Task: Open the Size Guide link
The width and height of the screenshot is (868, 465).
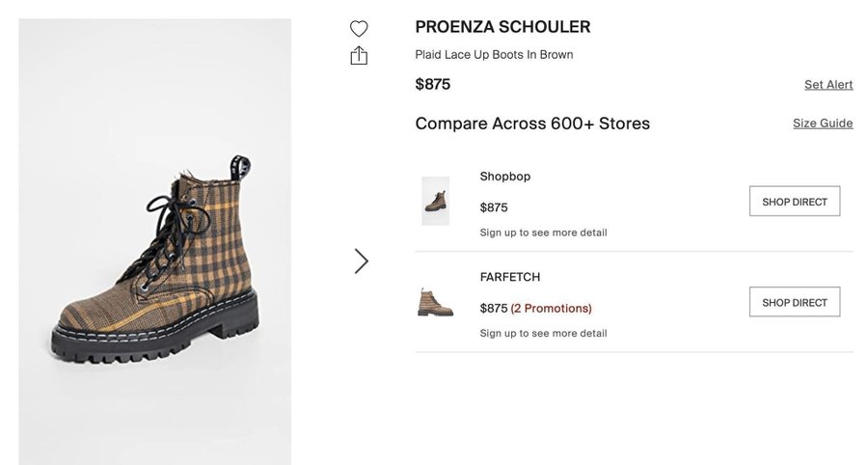Action: (x=823, y=123)
